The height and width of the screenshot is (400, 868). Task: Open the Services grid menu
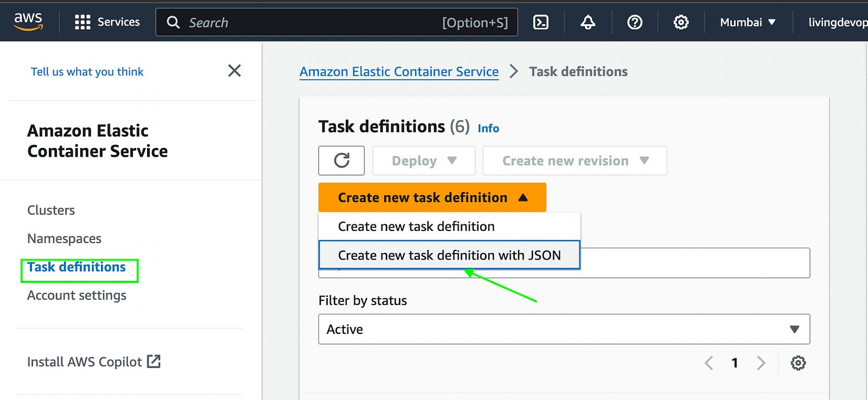pyautogui.click(x=107, y=22)
